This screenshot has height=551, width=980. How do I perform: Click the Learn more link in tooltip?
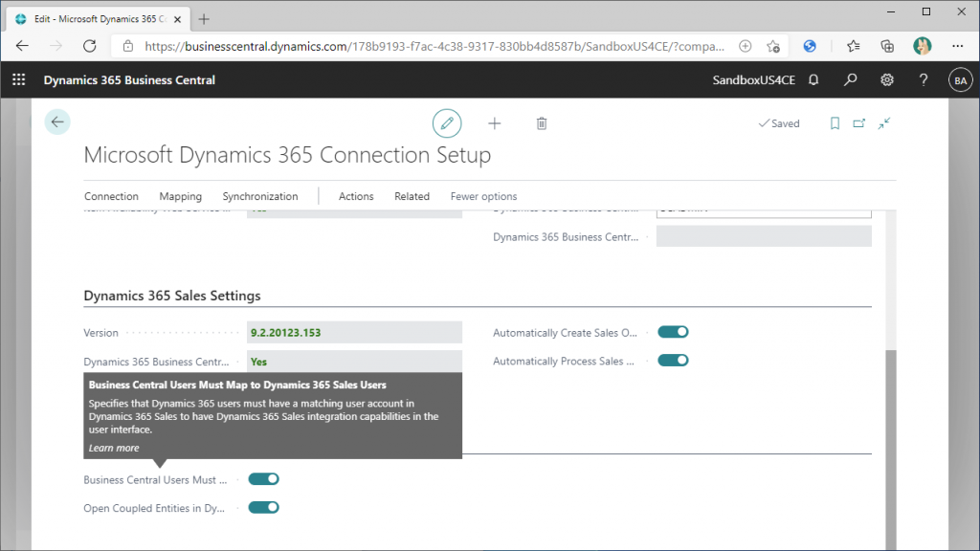point(114,448)
